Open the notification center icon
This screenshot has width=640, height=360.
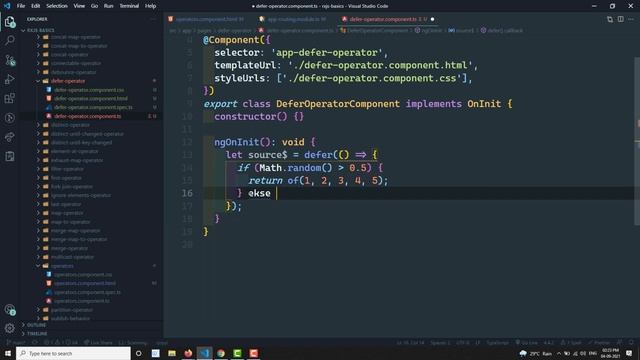629,353
